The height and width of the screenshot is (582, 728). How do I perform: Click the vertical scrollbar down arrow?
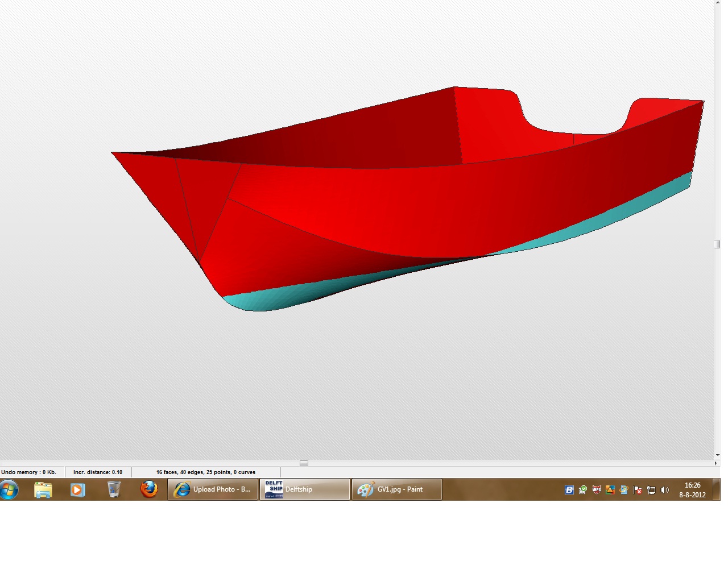point(717,455)
